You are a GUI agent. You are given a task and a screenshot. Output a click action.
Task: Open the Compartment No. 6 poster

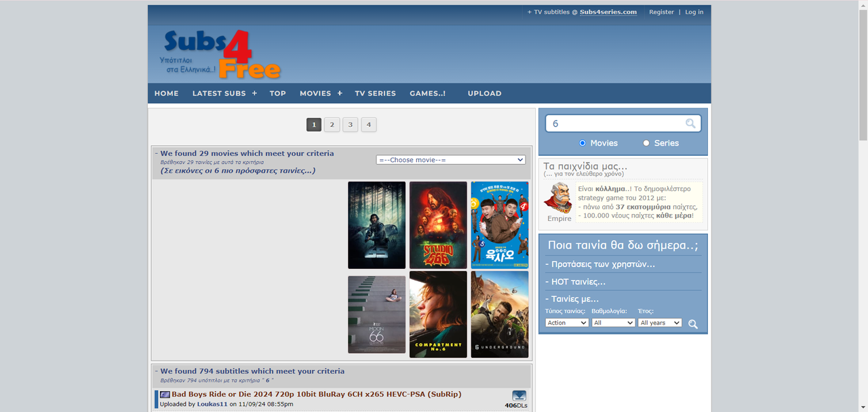tap(438, 314)
